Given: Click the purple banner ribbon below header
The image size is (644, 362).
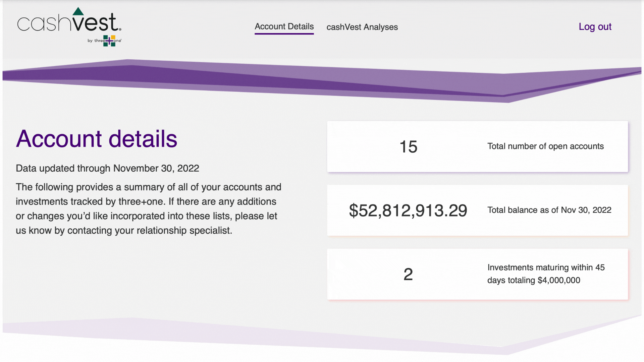Looking at the screenshot, I should coord(322,81).
